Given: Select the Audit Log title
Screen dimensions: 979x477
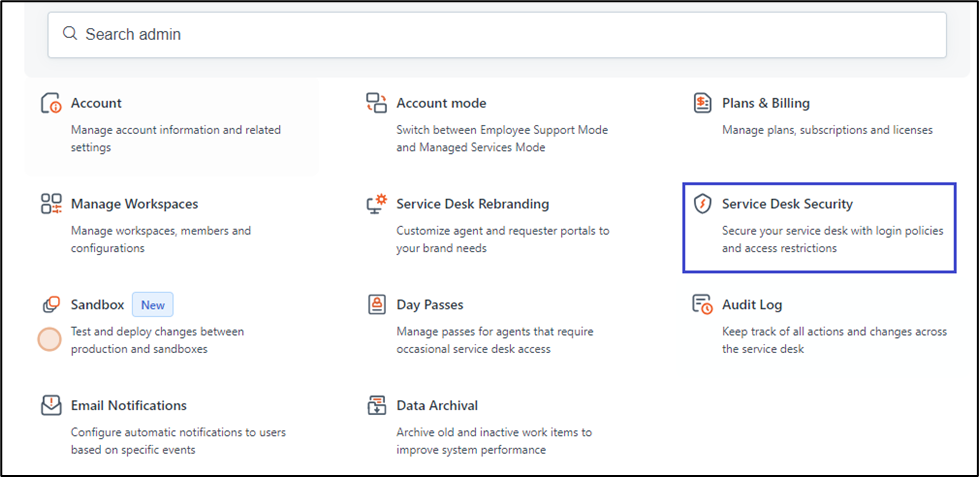Looking at the screenshot, I should click(x=752, y=305).
